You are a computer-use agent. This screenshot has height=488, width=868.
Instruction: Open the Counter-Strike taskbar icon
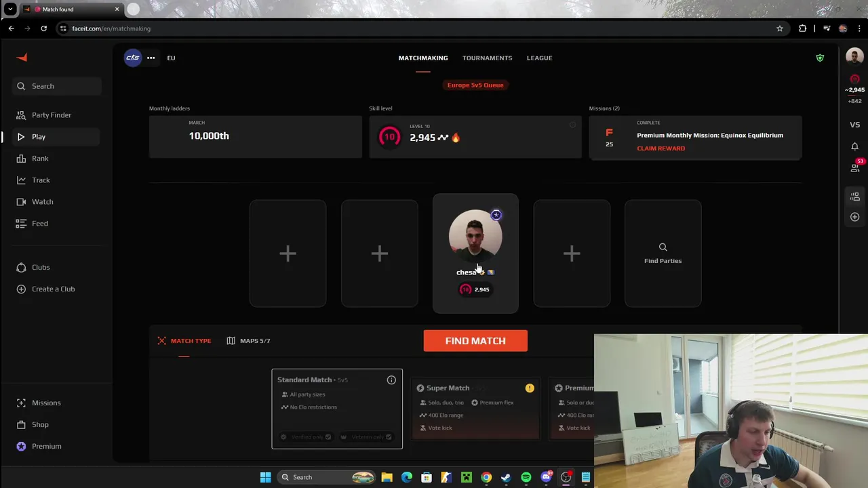[446, 477]
